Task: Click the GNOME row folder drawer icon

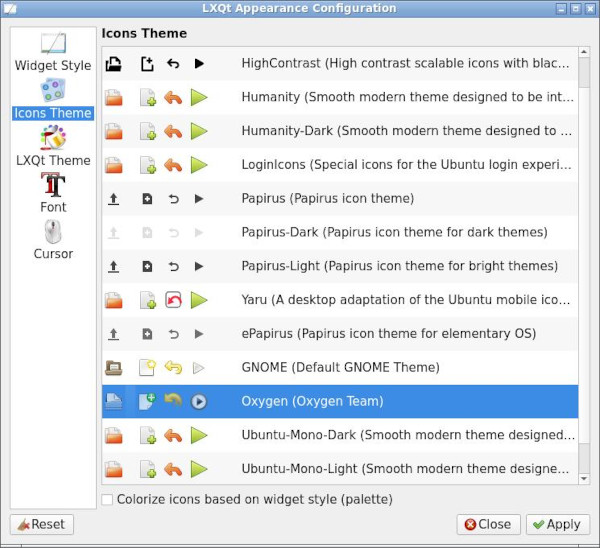Action: [114, 368]
